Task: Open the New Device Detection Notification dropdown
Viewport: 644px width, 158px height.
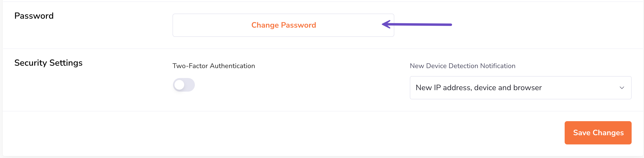Action: (520, 88)
